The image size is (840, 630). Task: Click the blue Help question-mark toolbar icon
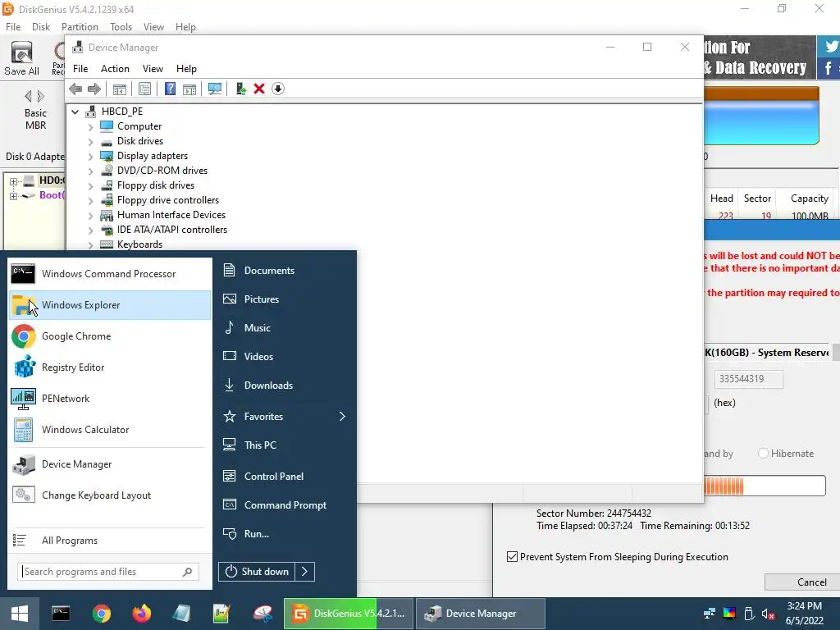170,89
